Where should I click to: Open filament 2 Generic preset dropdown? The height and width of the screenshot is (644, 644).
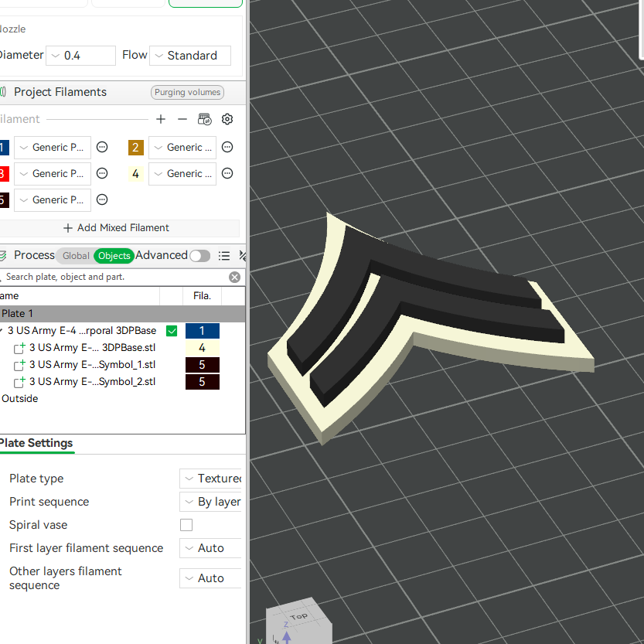(182, 148)
